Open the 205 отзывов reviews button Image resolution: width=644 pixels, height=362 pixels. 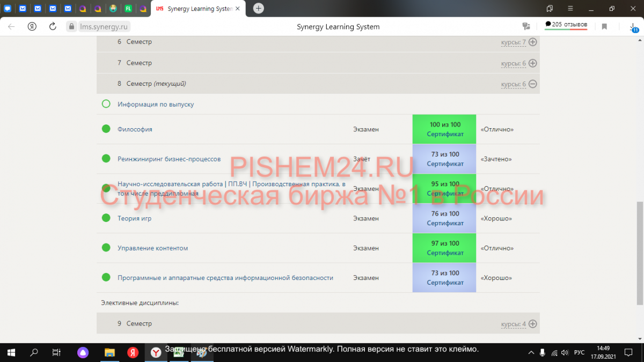pyautogui.click(x=566, y=25)
